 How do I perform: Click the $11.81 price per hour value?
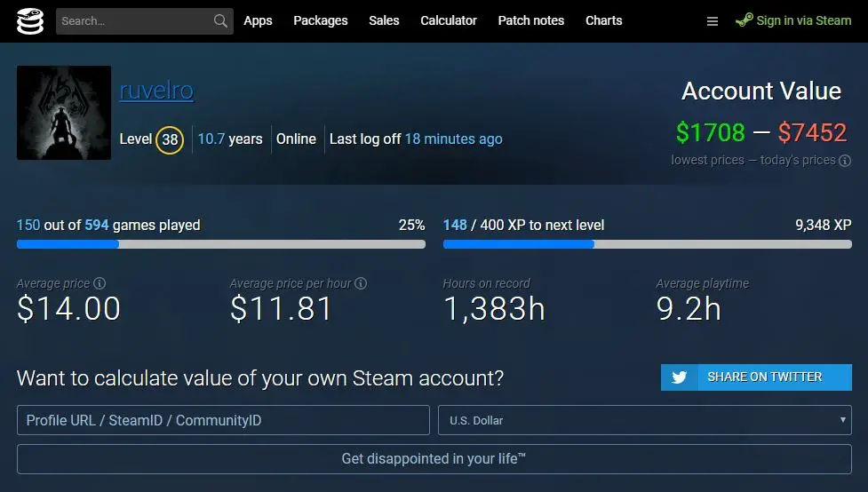(282, 309)
